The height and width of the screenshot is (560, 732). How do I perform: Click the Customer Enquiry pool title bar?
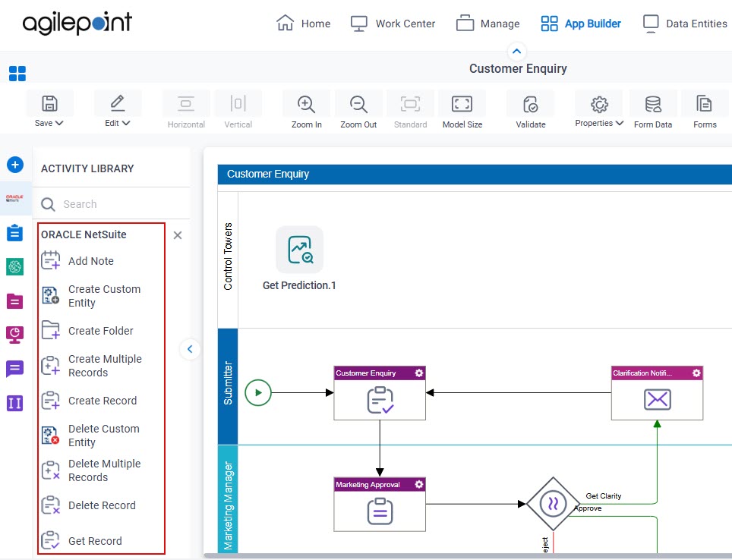pyautogui.click(x=475, y=174)
